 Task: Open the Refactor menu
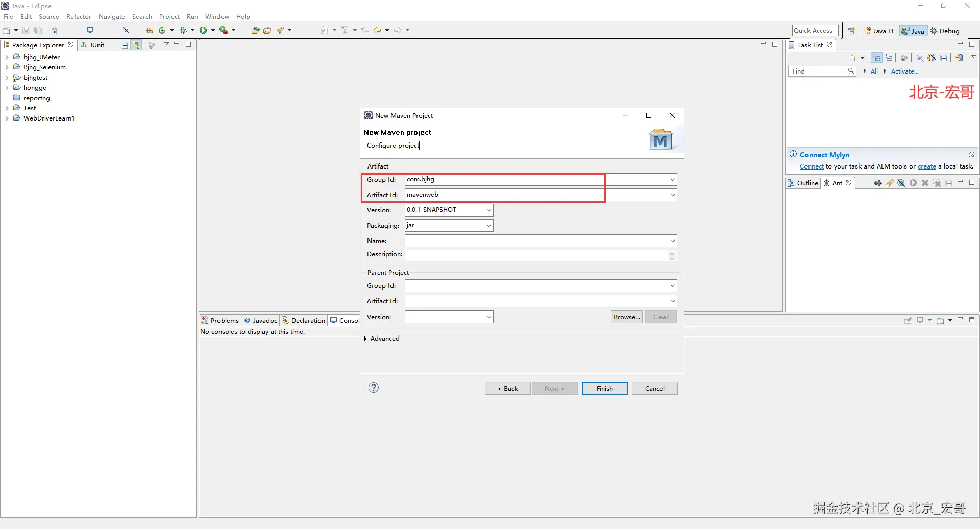(x=79, y=17)
